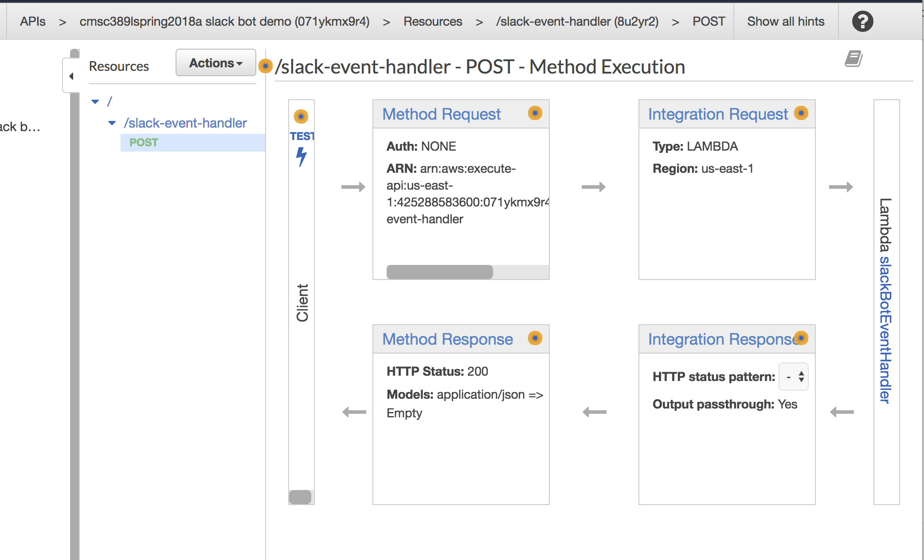Click the help question mark icon

(862, 21)
